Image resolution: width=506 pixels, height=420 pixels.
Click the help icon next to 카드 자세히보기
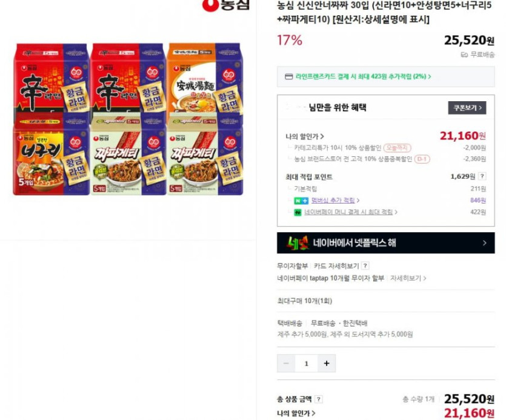point(365,266)
